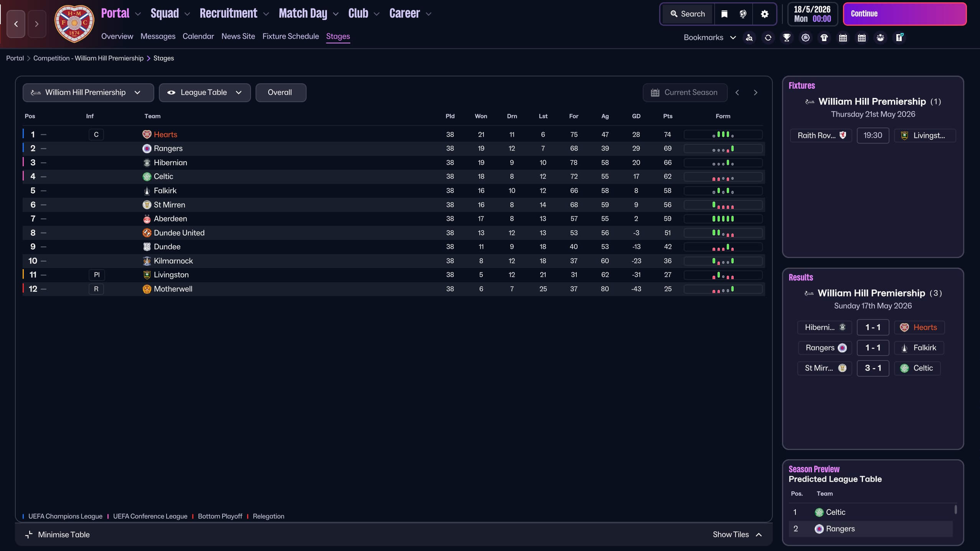Expand the Bookmarks dropdown
This screenshot has height=551, width=980.
point(709,38)
